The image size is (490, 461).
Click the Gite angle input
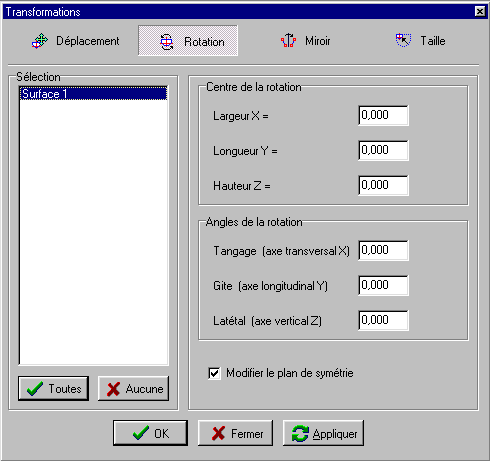pos(383,285)
